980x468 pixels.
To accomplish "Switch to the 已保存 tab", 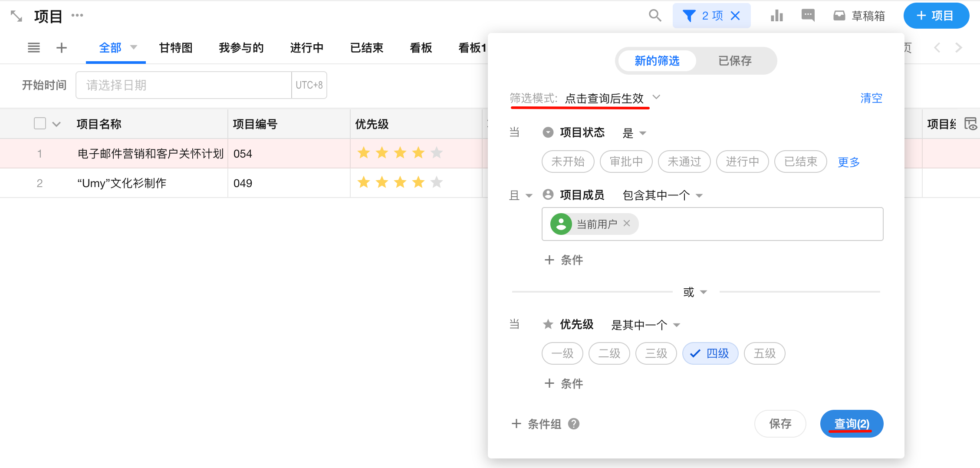I will point(735,61).
